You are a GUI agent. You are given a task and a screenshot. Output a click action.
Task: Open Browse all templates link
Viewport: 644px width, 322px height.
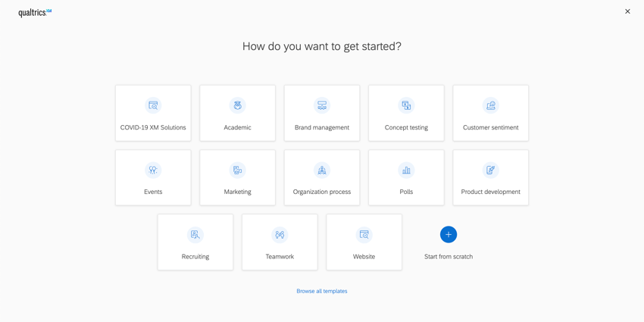coord(322,291)
